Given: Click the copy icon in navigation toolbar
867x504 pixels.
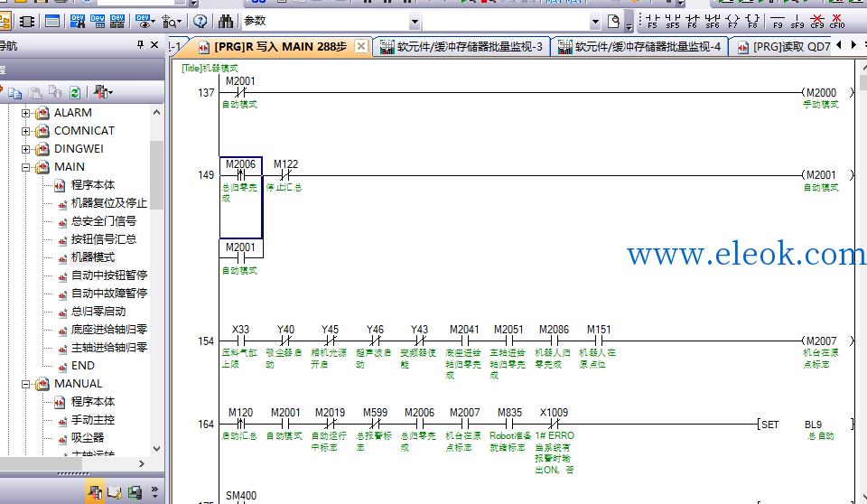Looking at the screenshot, I should (15, 92).
